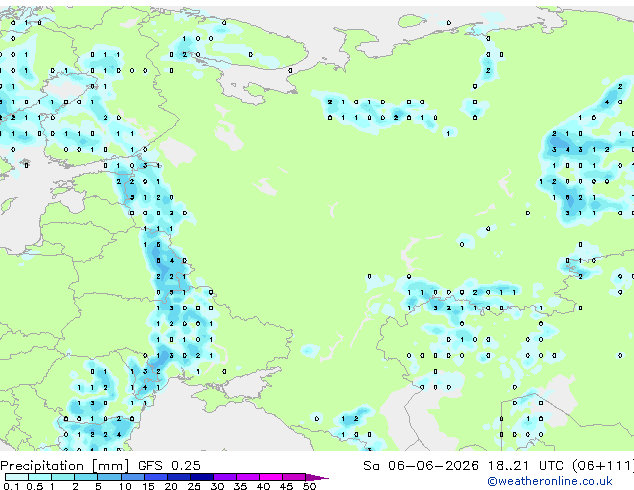
Task: Click the '0.5' legend scale label
Action: pyautogui.click(x=35, y=486)
